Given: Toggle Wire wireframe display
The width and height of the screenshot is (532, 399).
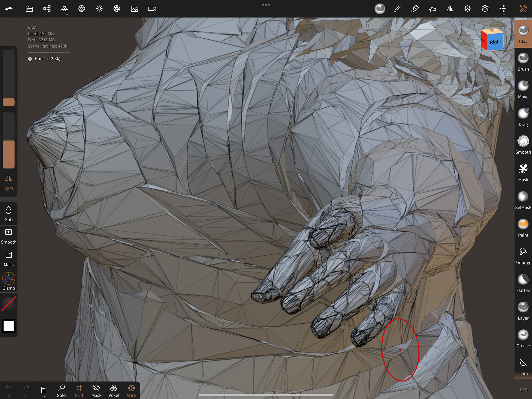Looking at the screenshot, I should (x=131, y=391).
